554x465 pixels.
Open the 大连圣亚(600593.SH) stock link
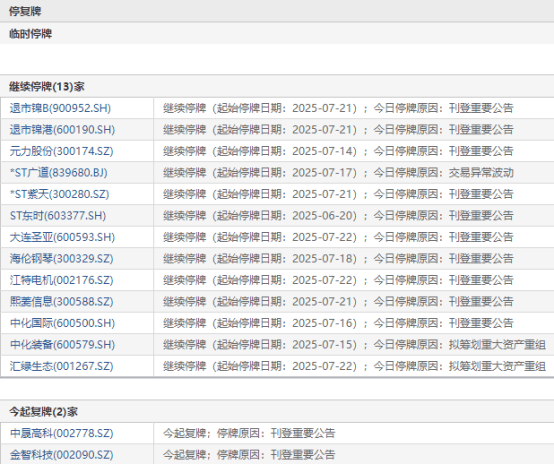62,237
